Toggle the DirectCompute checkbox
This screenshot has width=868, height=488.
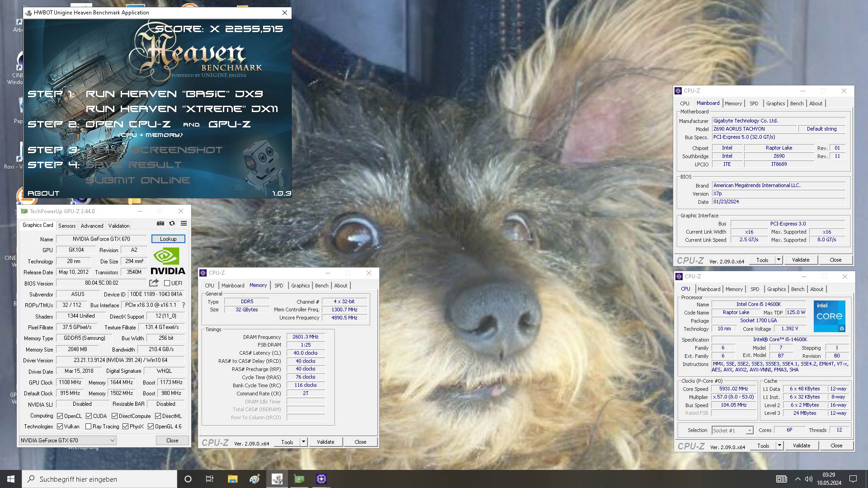coord(114,416)
